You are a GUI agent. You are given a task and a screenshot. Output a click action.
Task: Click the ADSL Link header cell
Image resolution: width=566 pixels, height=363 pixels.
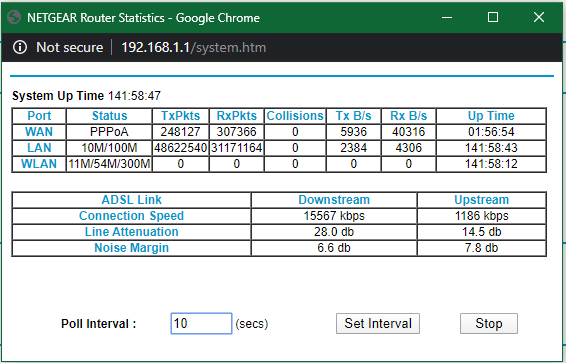click(131, 200)
